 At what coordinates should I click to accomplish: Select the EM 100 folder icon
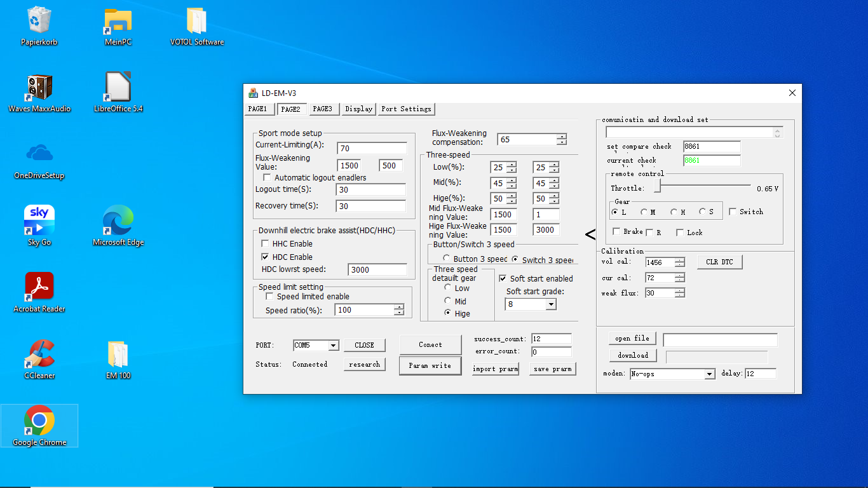click(x=118, y=355)
